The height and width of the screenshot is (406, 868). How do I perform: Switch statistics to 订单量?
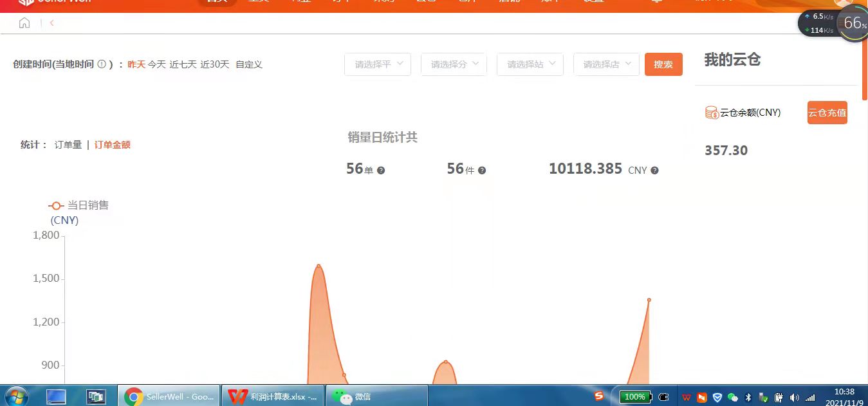coord(68,145)
